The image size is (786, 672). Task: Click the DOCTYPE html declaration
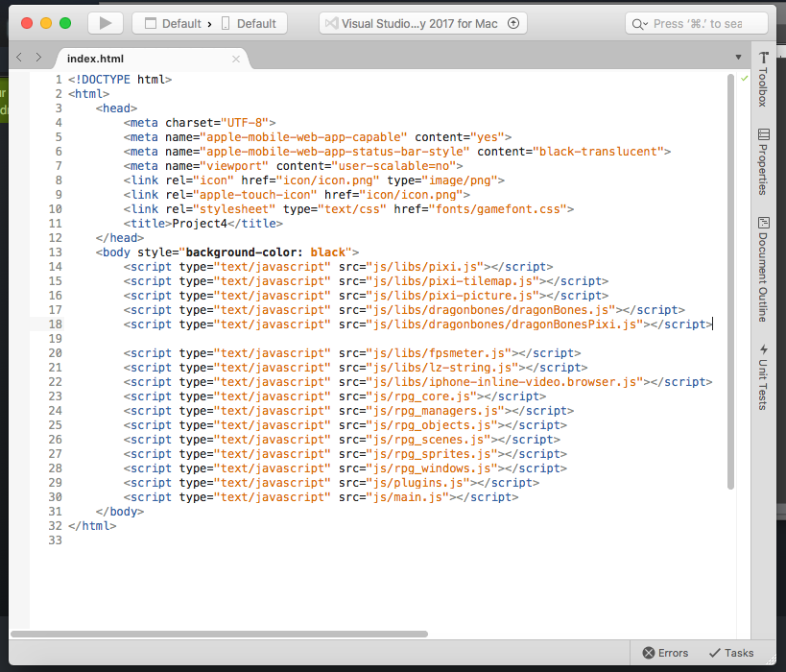(120, 80)
